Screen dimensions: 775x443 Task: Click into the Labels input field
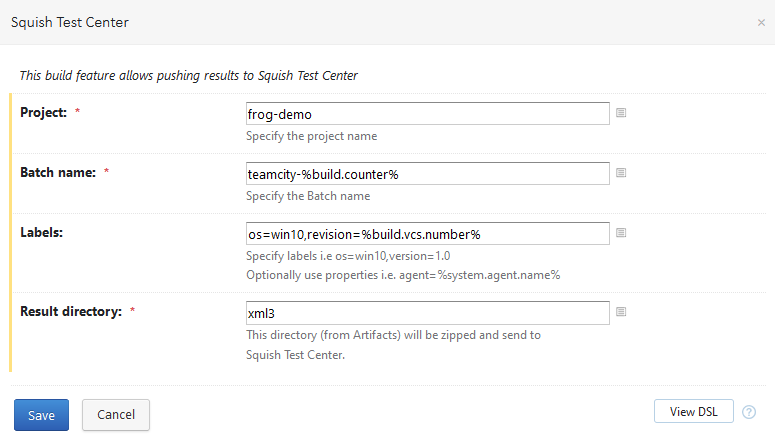coord(427,233)
